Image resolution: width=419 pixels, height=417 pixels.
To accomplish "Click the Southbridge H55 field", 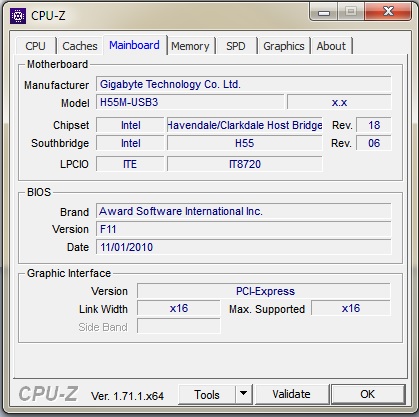I will [x=245, y=143].
